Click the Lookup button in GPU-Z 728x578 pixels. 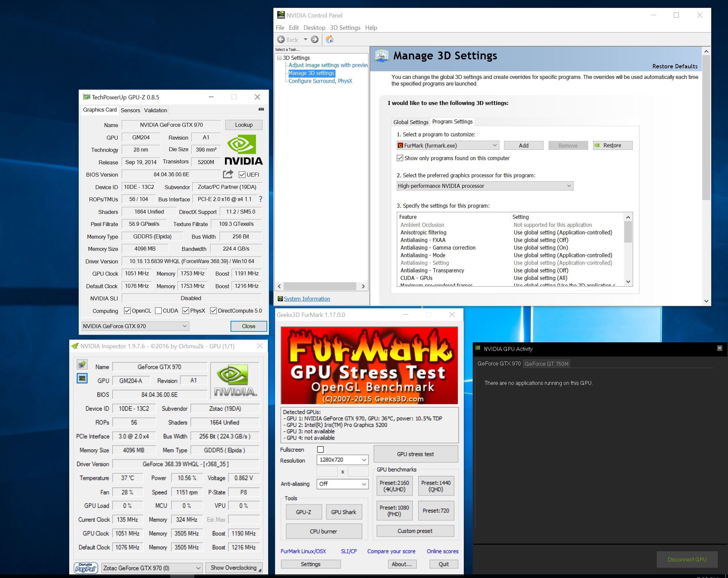pos(243,125)
